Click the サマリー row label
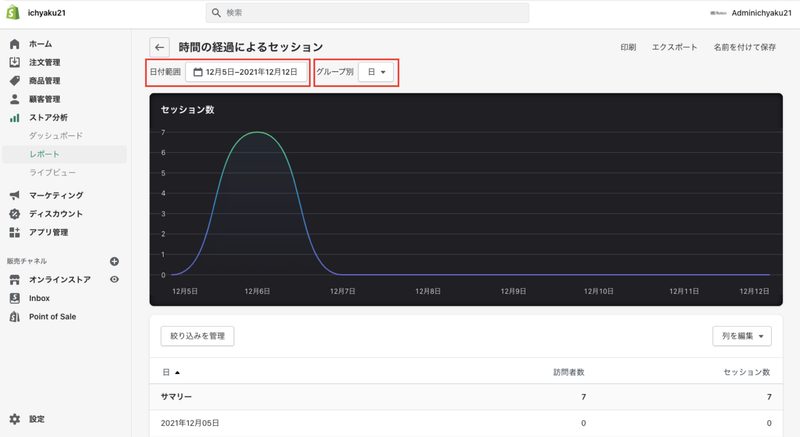This screenshot has height=437, width=800. (176, 397)
